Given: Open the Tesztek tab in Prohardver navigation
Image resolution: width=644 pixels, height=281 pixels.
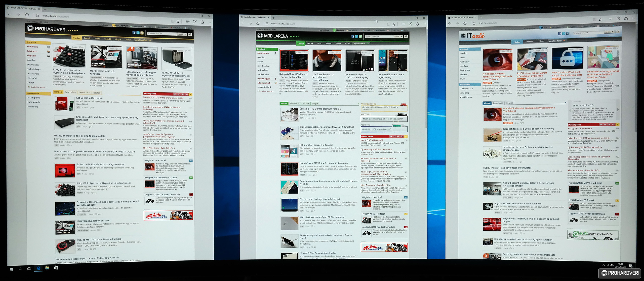Looking at the screenshot, I should pyautogui.click(x=87, y=38).
